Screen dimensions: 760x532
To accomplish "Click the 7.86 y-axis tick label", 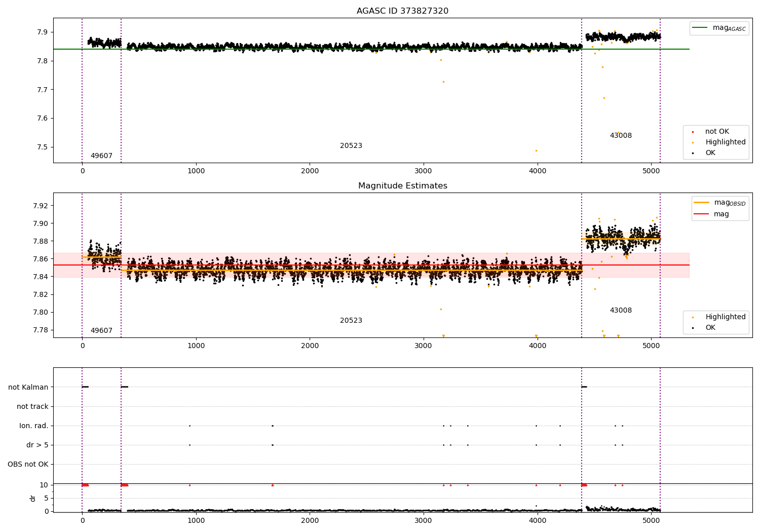I will pyautogui.click(x=40, y=259).
